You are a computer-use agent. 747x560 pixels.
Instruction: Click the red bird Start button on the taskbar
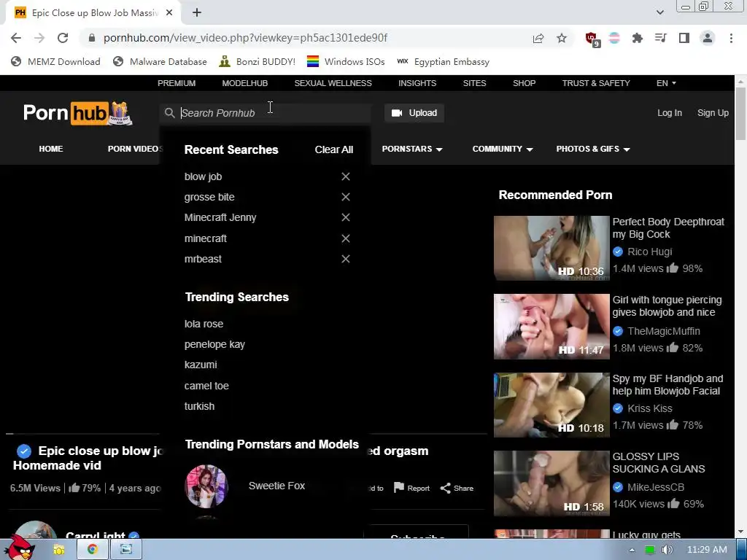[21, 548]
